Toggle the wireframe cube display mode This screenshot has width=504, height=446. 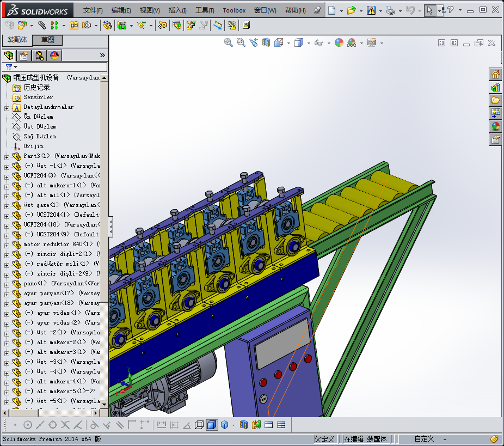[x=199, y=425]
